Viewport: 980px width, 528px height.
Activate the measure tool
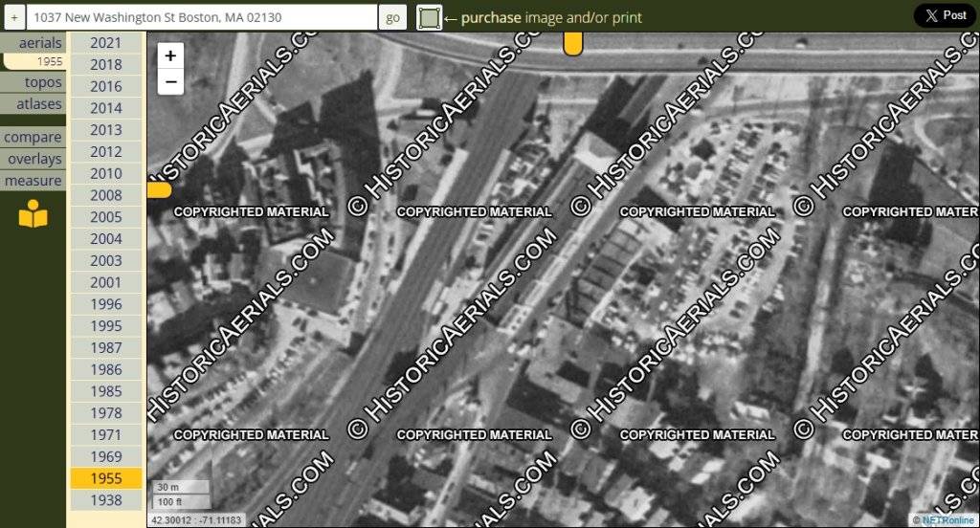pos(33,181)
